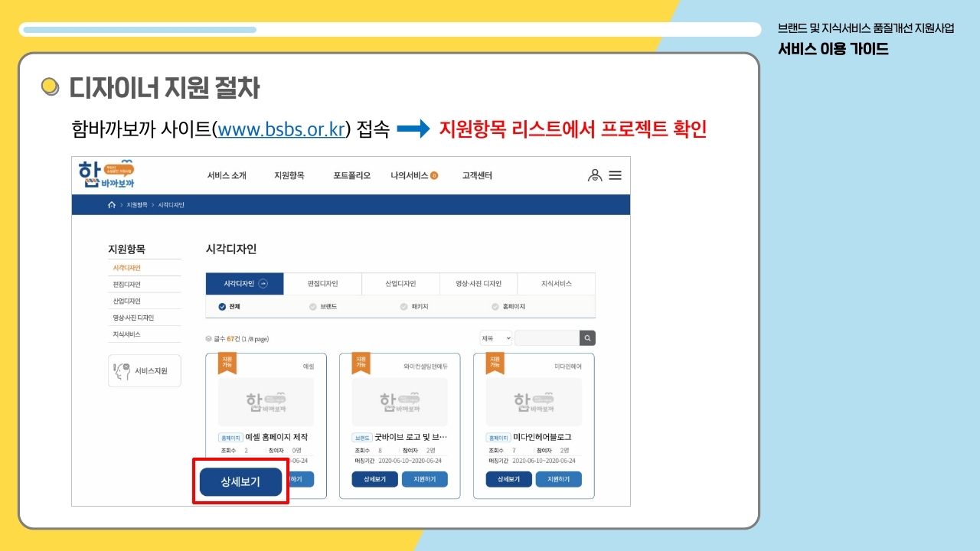Open the 와이컨설팅앤에듀 card thumbnail image

400,402
